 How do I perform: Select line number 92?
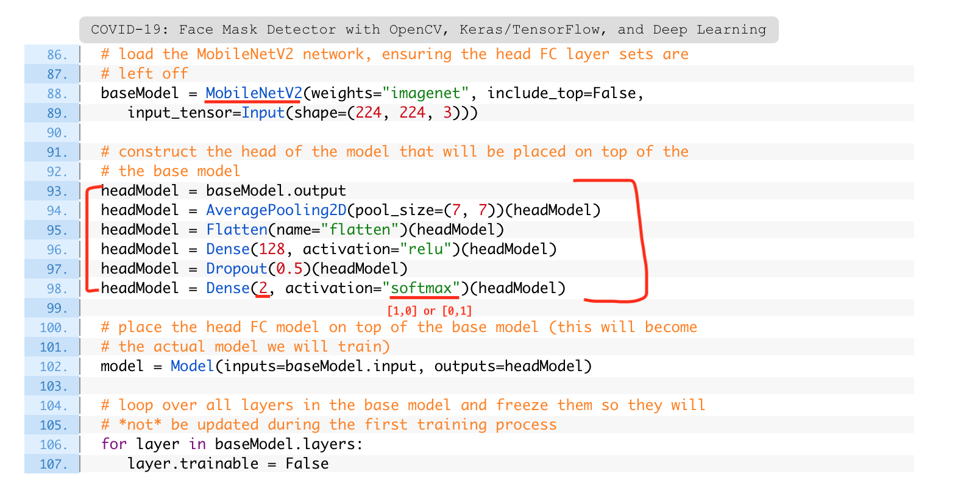(57, 172)
